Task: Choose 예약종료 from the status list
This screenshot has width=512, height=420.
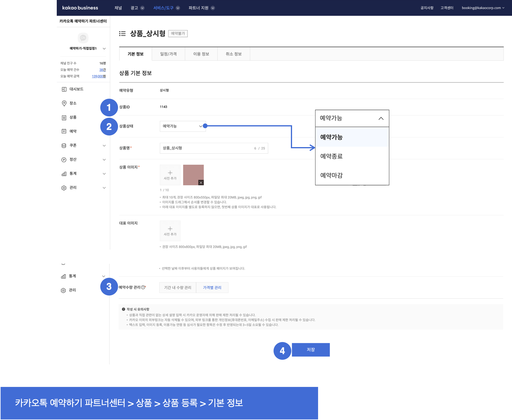Action: pos(331,156)
